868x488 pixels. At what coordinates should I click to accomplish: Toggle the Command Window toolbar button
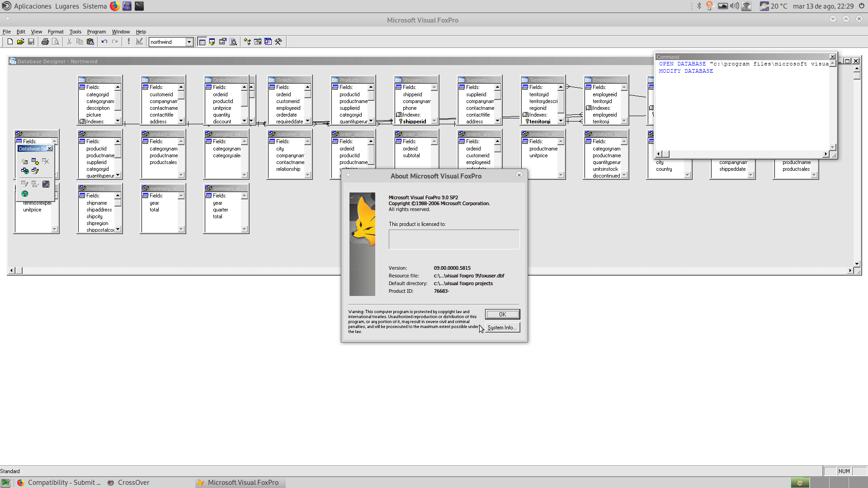tap(202, 42)
